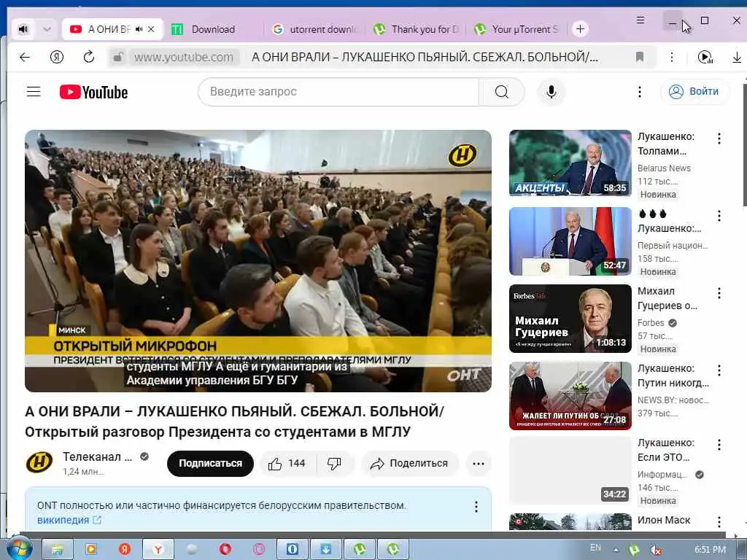The height and width of the screenshot is (560, 747).
Task: Open address bar three-dot options
Action: pos(672,57)
